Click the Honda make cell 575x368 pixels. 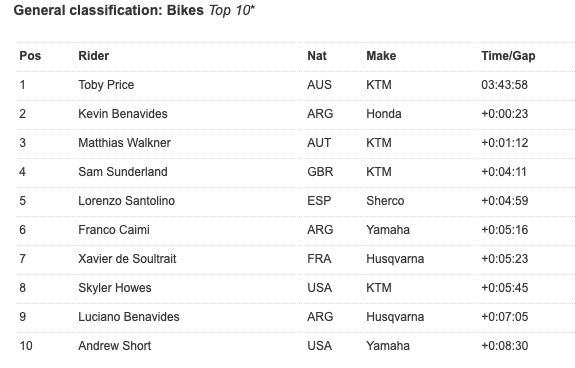point(384,114)
